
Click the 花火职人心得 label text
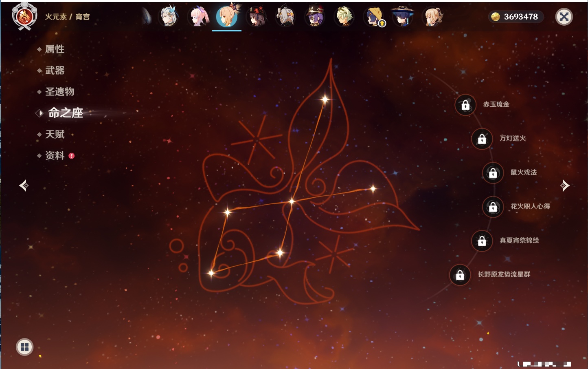[530, 206]
